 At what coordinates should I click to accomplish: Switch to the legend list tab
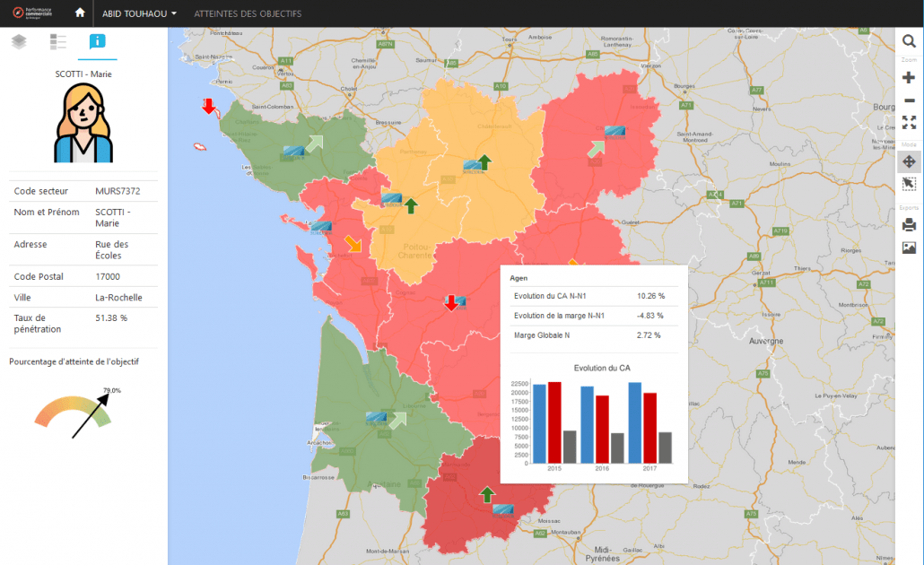58,41
